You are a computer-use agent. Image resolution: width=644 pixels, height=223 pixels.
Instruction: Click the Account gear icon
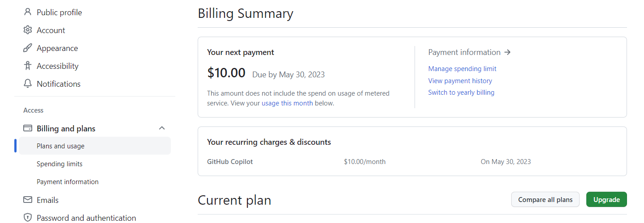tap(28, 30)
